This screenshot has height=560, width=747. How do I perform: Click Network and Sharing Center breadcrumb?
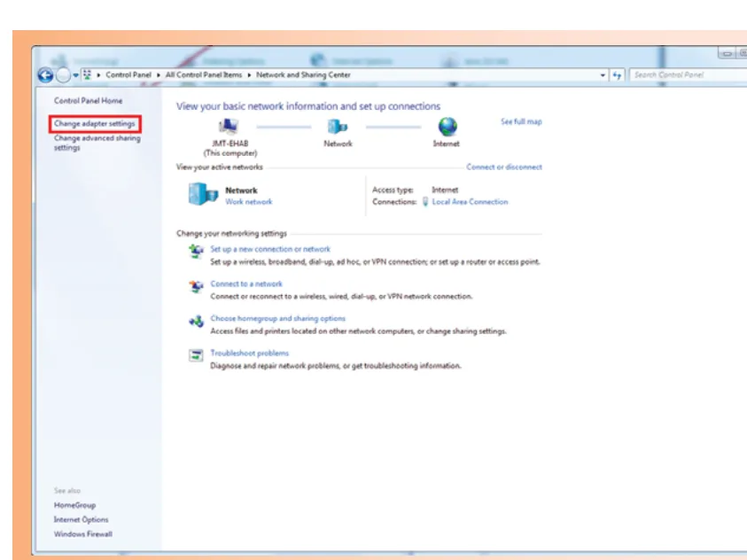point(303,74)
